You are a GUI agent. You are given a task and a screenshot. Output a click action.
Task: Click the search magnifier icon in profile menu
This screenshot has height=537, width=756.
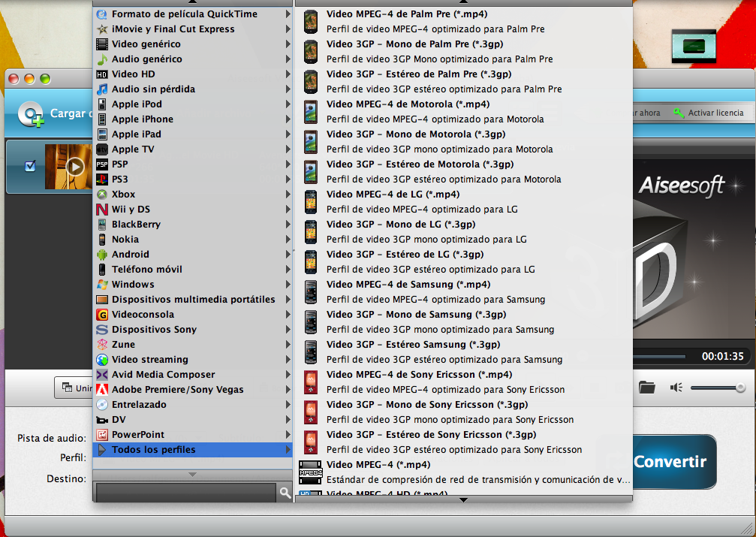tap(285, 493)
